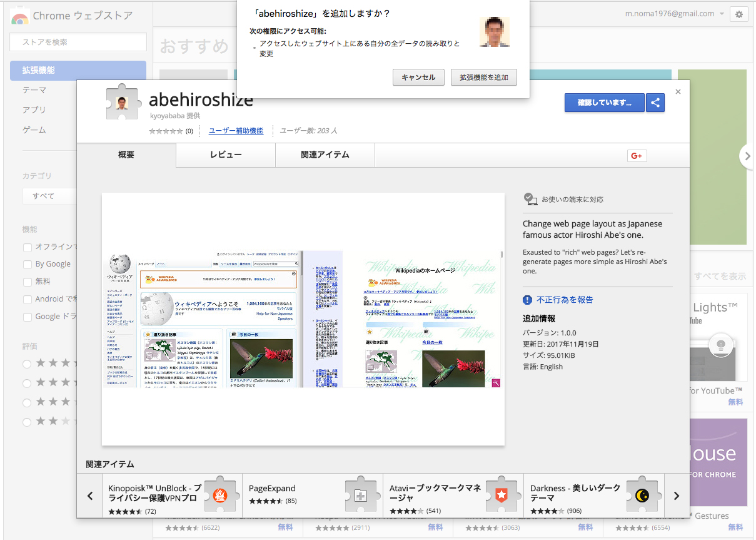Enable the Google ドライブ checkbox
The image size is (756, 540).
[x=28, y=317]
